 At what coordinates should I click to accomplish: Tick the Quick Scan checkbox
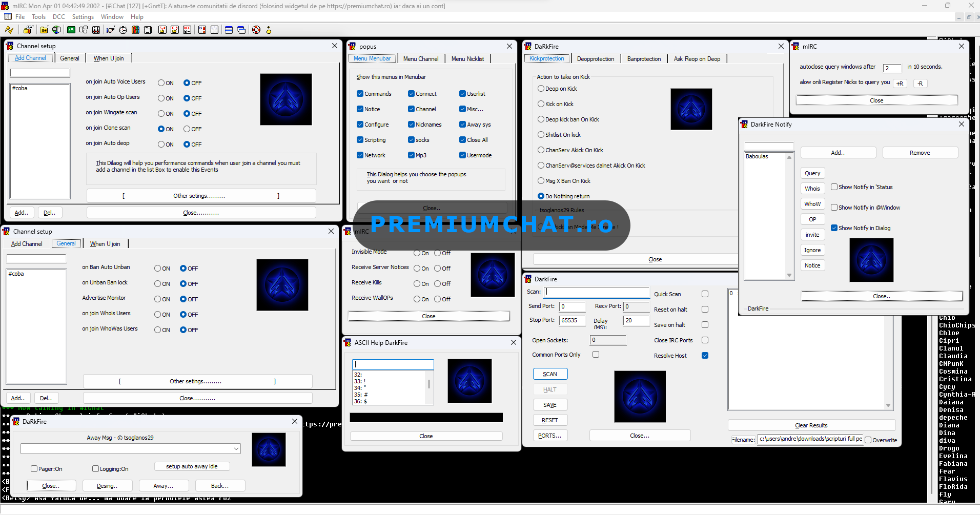click(x=705, y=294)
